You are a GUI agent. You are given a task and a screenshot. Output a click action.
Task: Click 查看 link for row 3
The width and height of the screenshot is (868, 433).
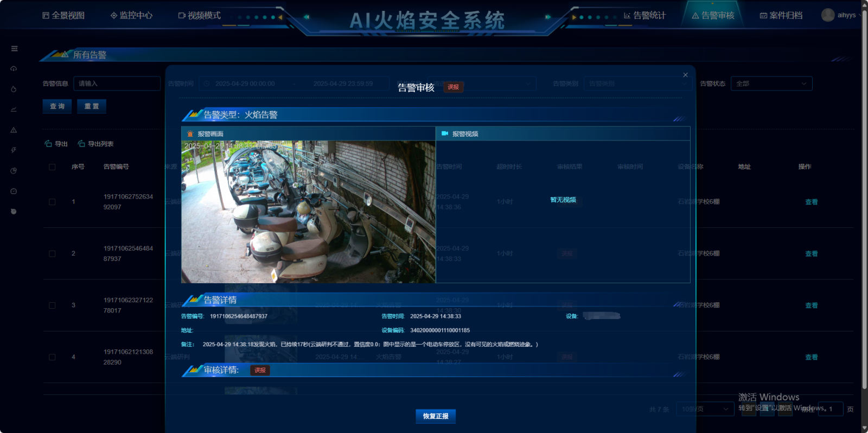point(811,305)
